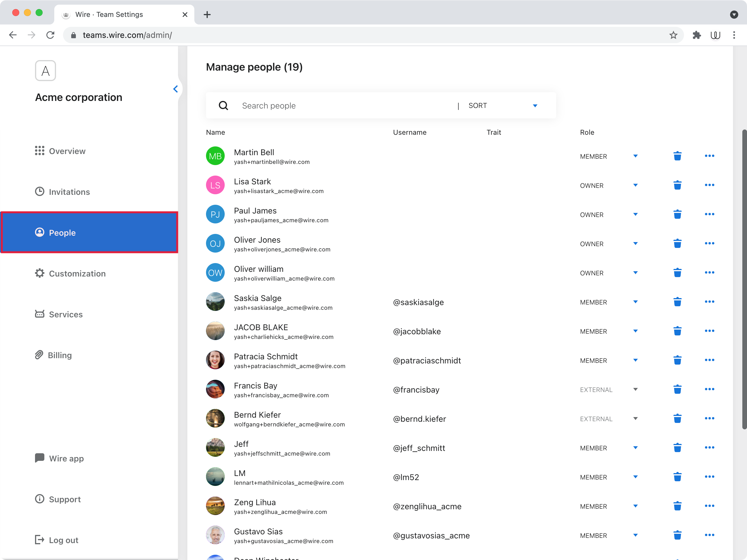
Task: Click the search magnifier icon
Action: click(x=223, y=106)
